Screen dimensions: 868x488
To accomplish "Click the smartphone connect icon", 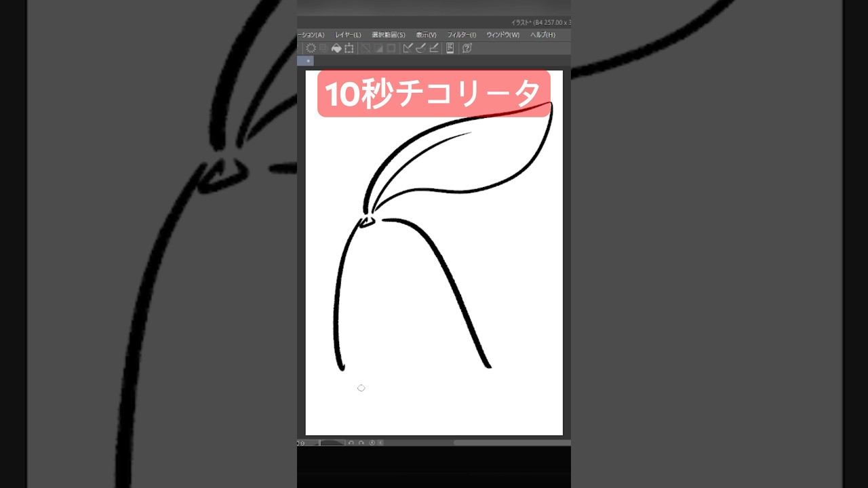I will [450, 48].
